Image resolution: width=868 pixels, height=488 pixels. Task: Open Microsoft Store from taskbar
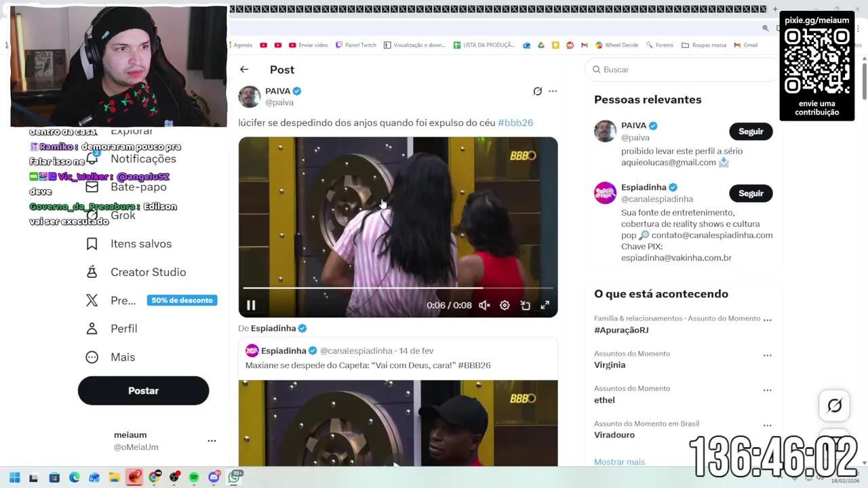(x=55, y=478)
